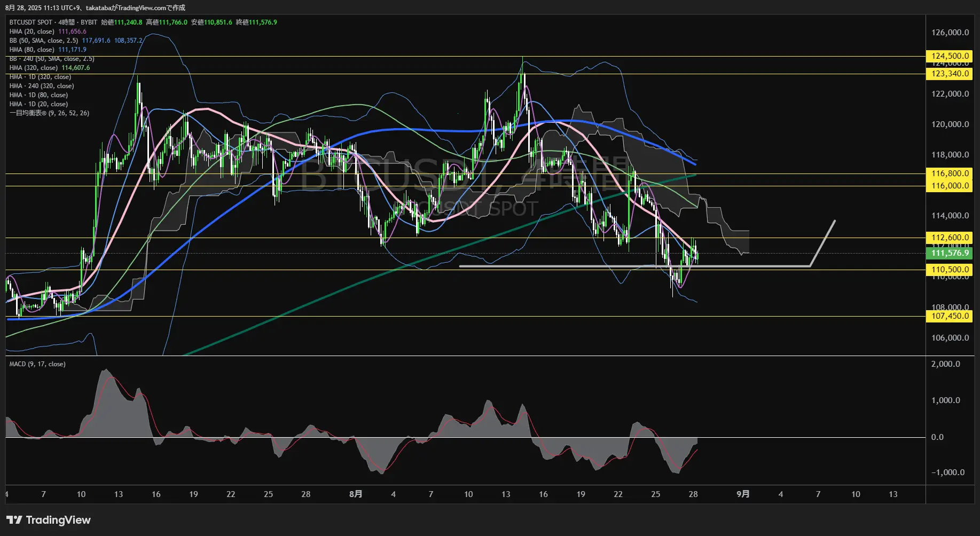This screenshot has width=980, height=536.
Task: Click the chart creation timestamp header text
Action: pos(96,7)
